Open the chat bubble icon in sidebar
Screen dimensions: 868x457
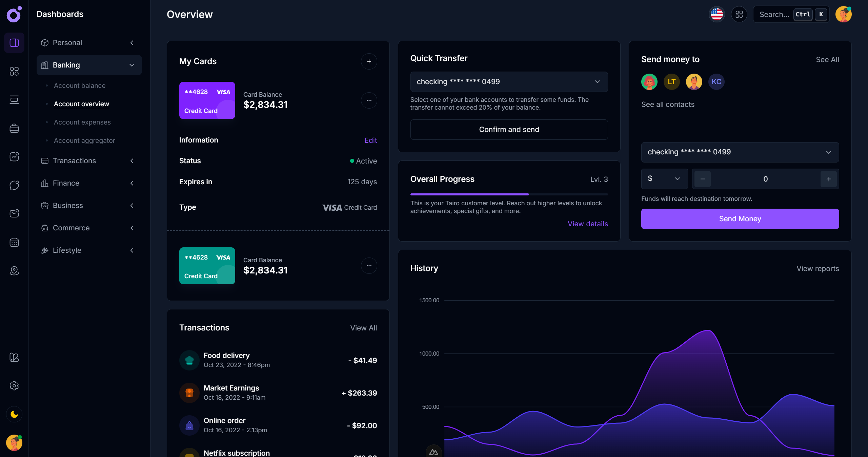(14, 185)
